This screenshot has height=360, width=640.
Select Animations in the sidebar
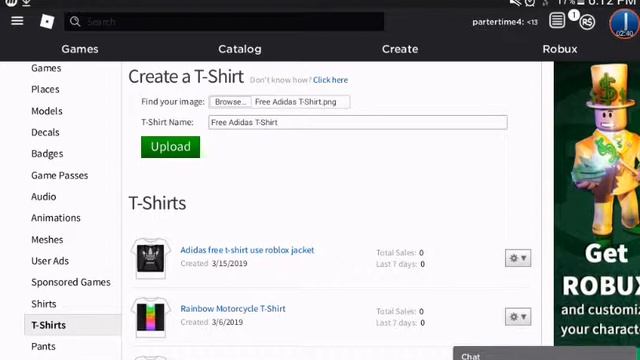pos(56,218)
